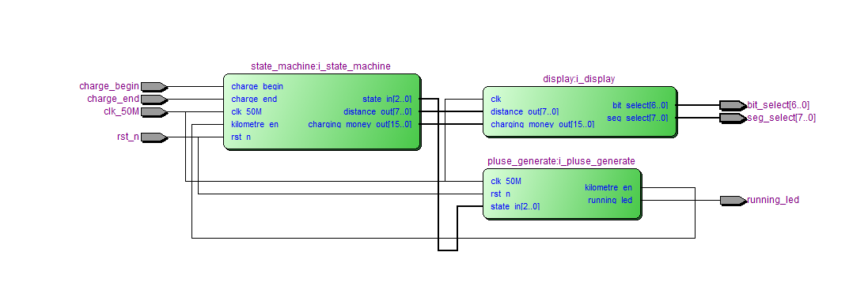
Task: Select clk 50M port in pluse_generate block
Action: pyautogui.click(x=506, y=181)
